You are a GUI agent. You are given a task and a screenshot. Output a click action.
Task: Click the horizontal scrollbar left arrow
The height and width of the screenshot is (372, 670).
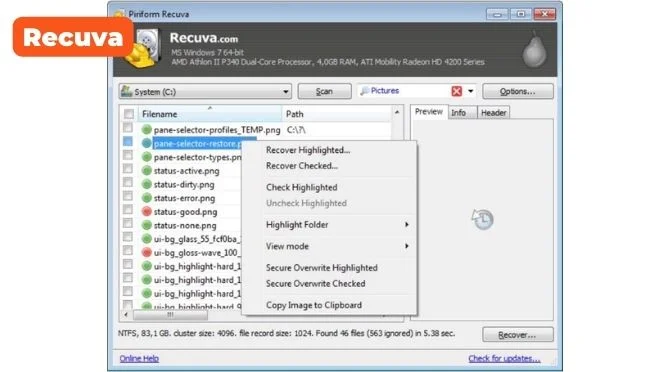(126, 315)
